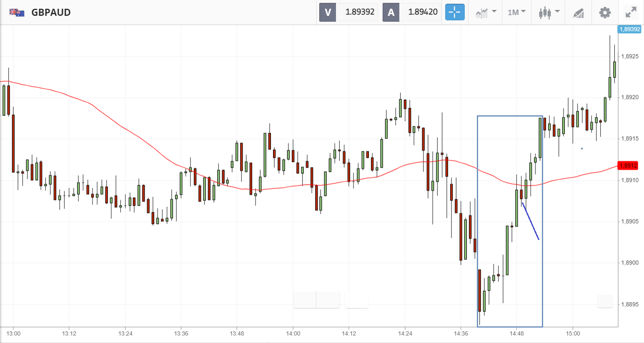Open the drawing tools pencil icon
Image resolution: width=644 pixels, height=343 pixels.
pyautogui.click(x=578, y=12)
